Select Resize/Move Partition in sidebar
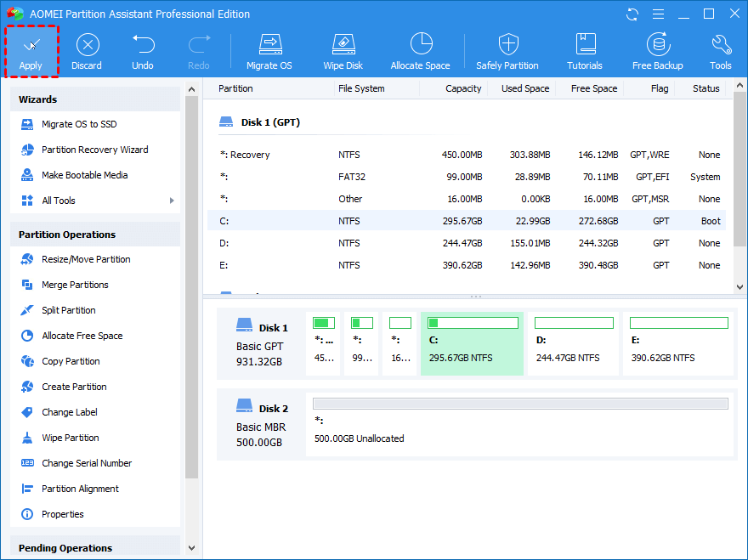748x560 pixels. click(x=86, y=259)
